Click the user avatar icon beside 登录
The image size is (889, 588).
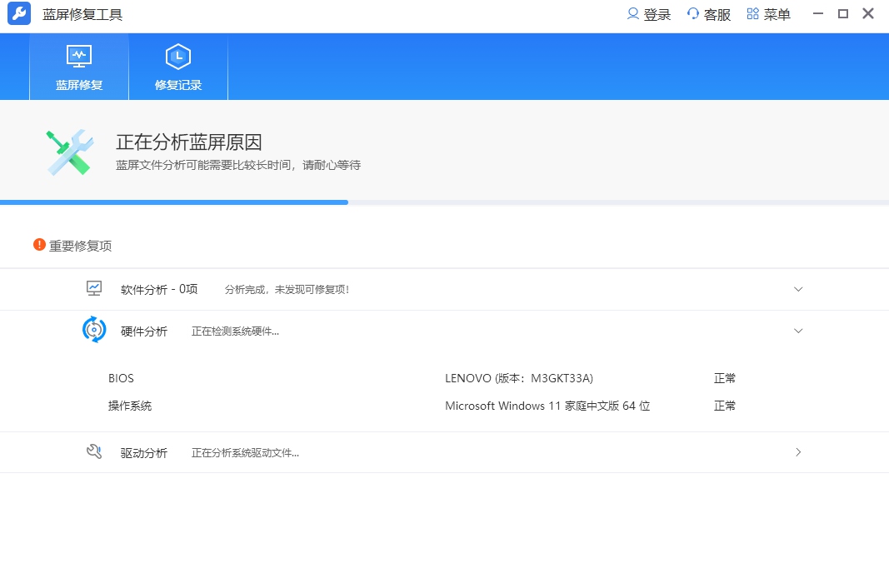point(633,14)
